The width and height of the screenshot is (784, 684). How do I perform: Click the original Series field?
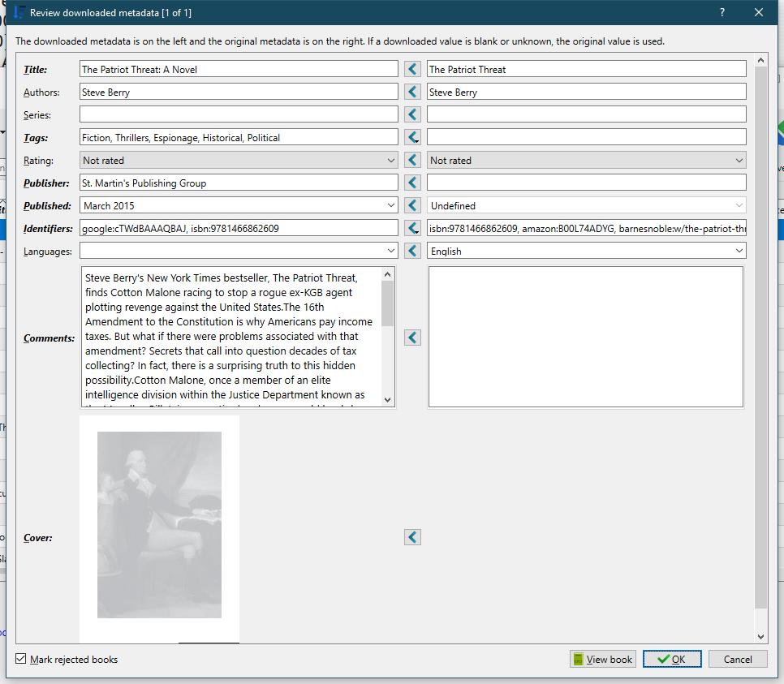587,114
